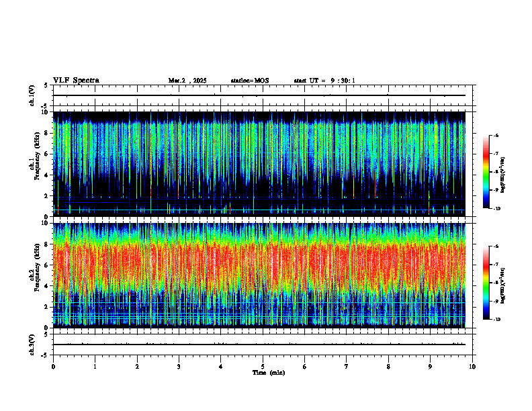Click the ch.2 frequency tick label "6"
This screenshot has width=532, height=411.
tap(47, 265)
